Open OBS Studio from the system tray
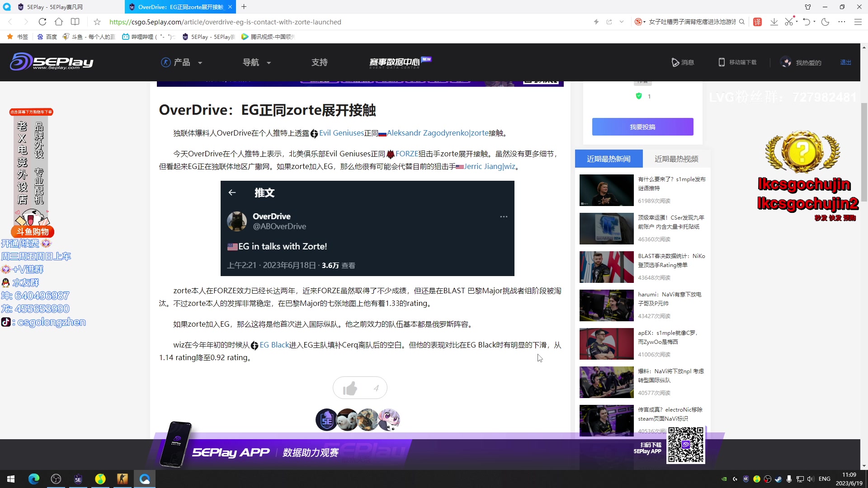This screenshot has width=868, height=488. click(x=767, y=479)
